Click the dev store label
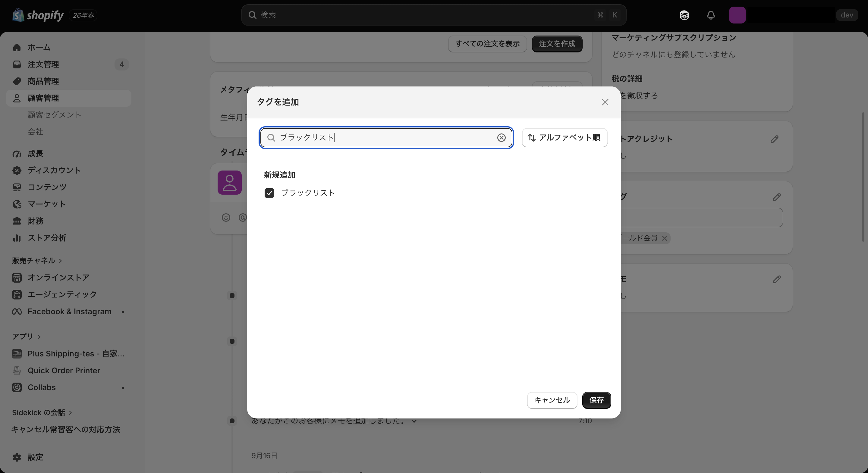The image size is (868, 473). click(847, 15)
